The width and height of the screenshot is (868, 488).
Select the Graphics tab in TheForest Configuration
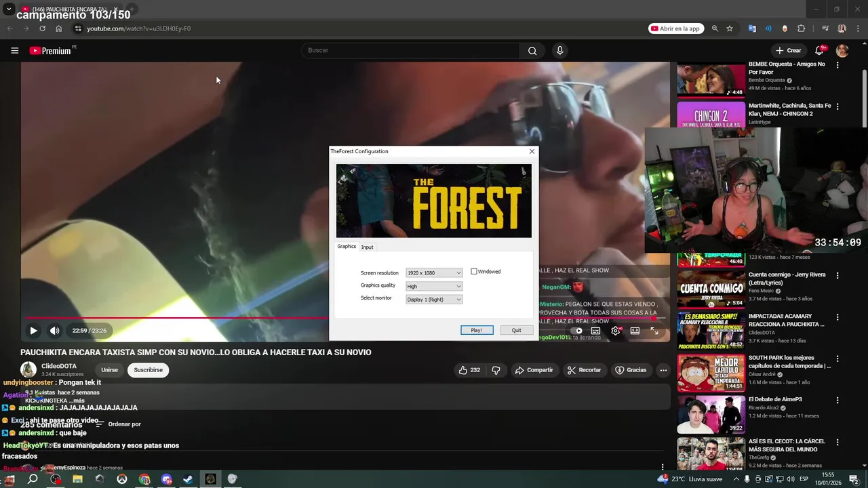click(347, 247)
